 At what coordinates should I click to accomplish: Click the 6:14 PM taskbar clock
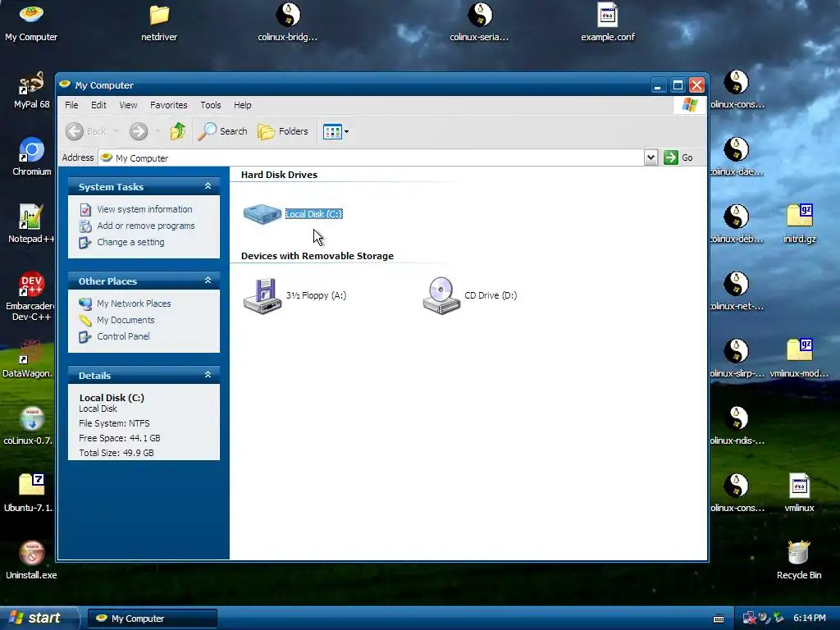coord(810,618)
